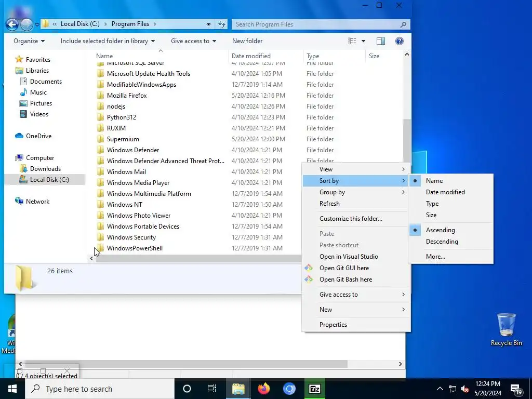This screenshot has height=399, width=532.
Task: Open the Recycle Bin desktop icon
Action: point(506,329)
